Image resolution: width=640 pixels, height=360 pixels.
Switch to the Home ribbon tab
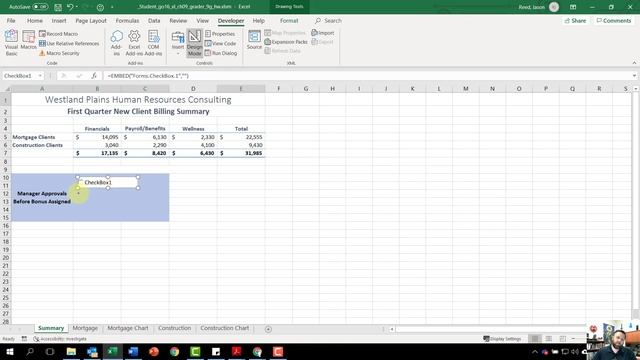point(35,20)
